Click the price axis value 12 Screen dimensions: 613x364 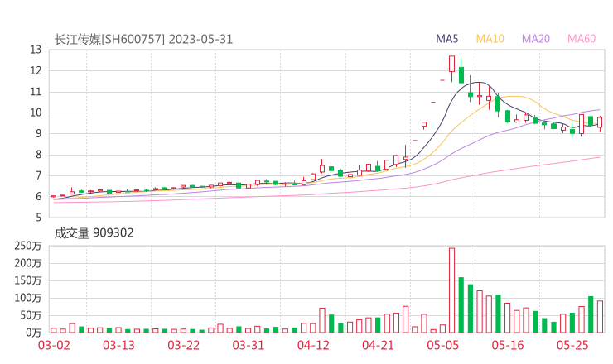click(36, 70)
